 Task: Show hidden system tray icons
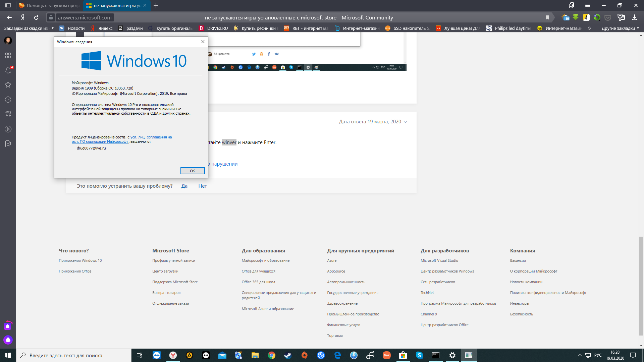coord(580,355)
